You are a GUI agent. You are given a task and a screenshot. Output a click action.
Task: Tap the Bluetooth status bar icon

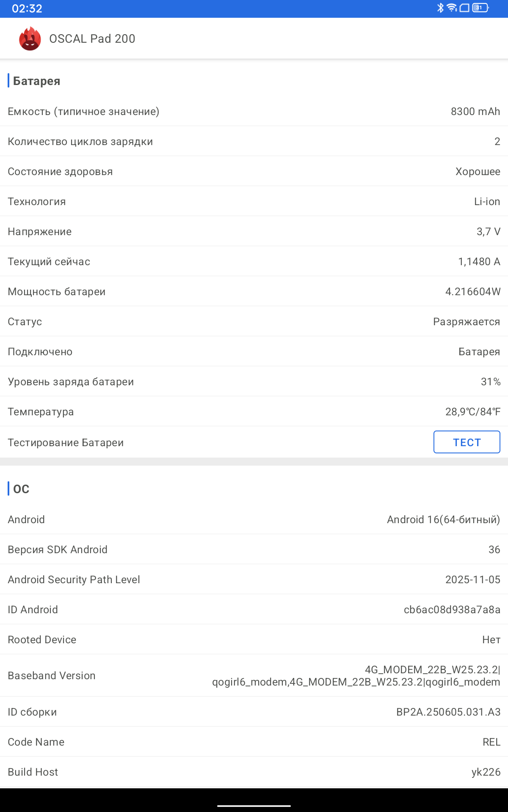tap(440, 8)
